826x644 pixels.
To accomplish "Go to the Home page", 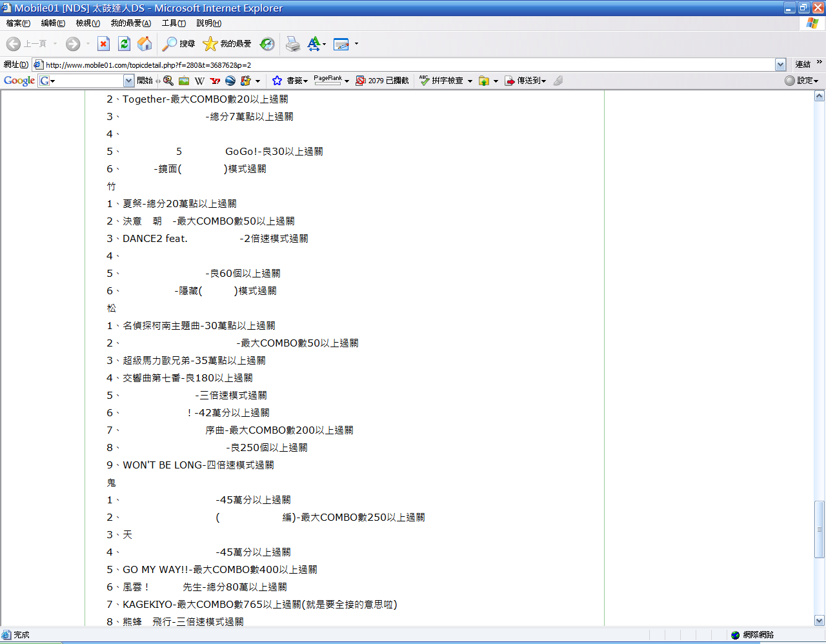I will point(145,44).
